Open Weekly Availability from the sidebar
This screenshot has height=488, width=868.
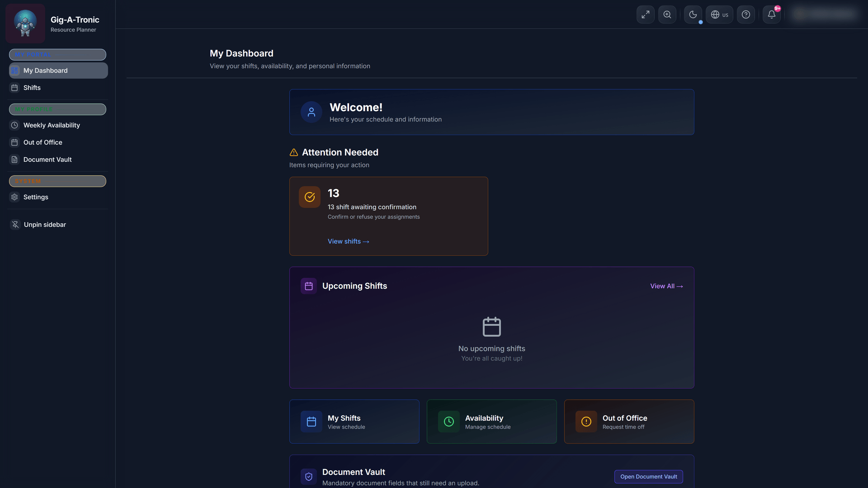58,125
